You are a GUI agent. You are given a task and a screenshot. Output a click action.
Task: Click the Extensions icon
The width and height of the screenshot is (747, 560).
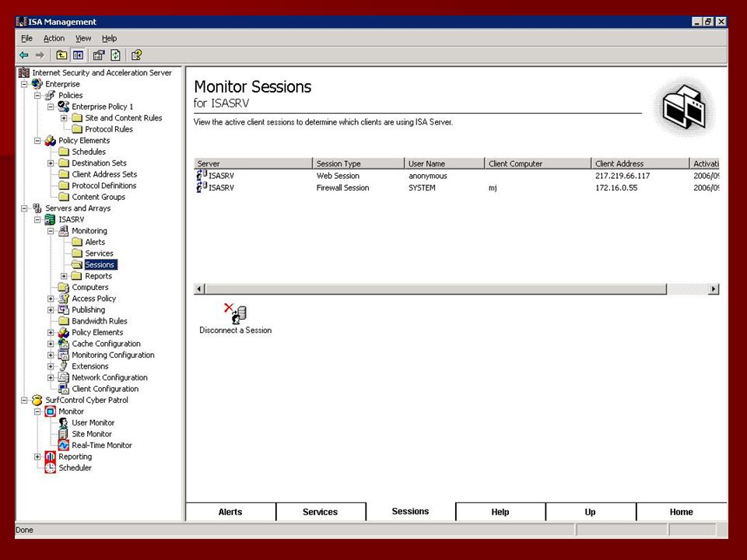pyautogui.click(x=63, y=366)
